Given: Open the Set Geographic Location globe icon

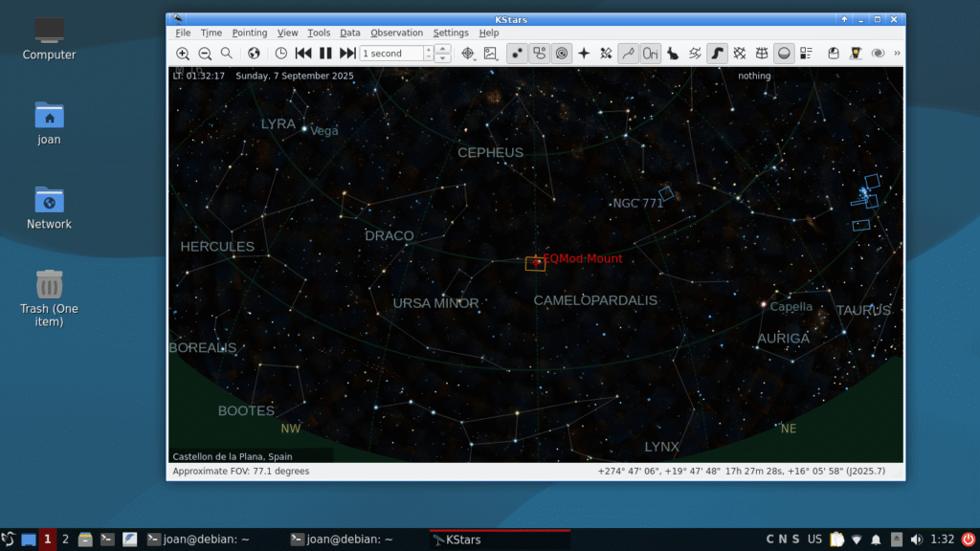Looking at the screenshot, I should tap(254, 54).
